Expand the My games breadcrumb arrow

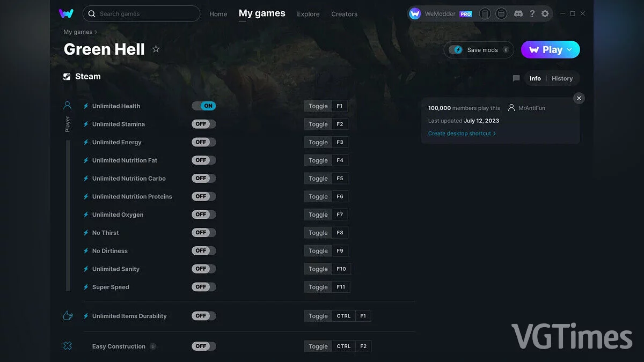point(97,32)
